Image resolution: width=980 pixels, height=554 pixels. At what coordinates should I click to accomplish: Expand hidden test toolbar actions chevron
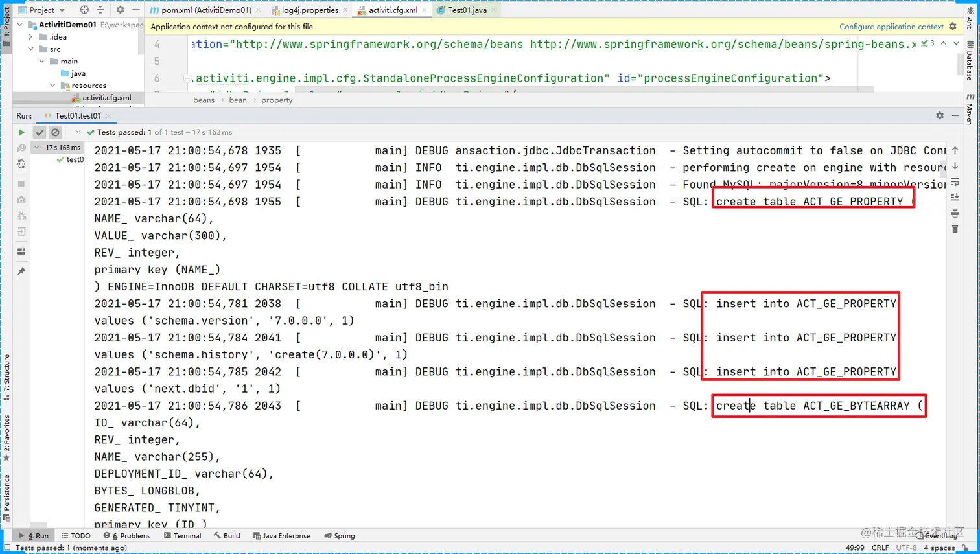click(78, 132)
